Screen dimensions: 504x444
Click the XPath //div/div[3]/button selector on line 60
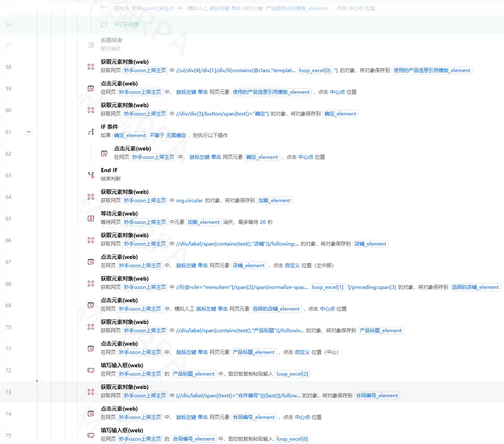(222, 114)
